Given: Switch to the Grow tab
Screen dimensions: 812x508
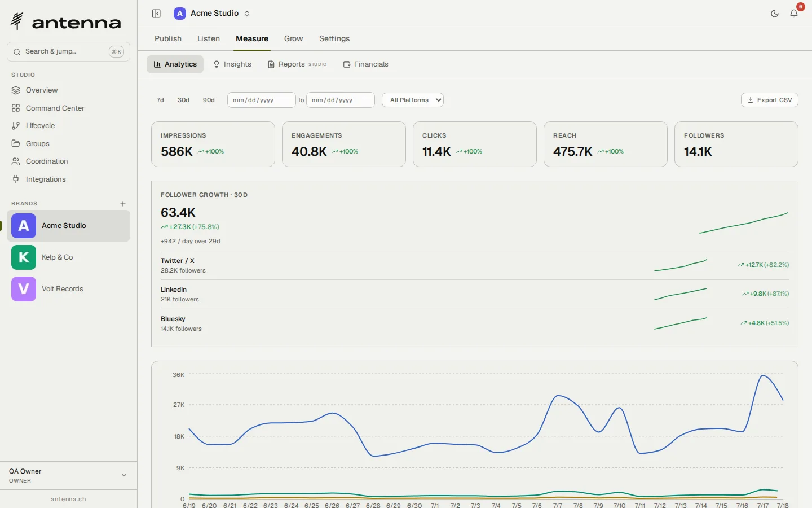Looking at the screenshot, I should pos(293,38).
